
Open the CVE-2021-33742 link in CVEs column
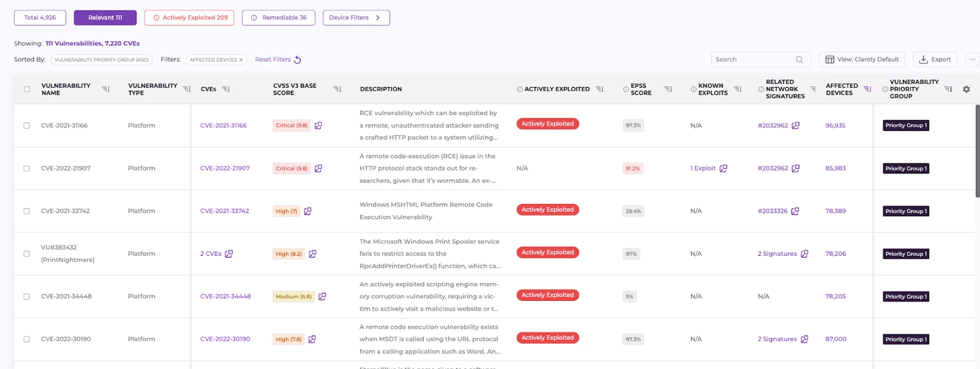[224, 211]
